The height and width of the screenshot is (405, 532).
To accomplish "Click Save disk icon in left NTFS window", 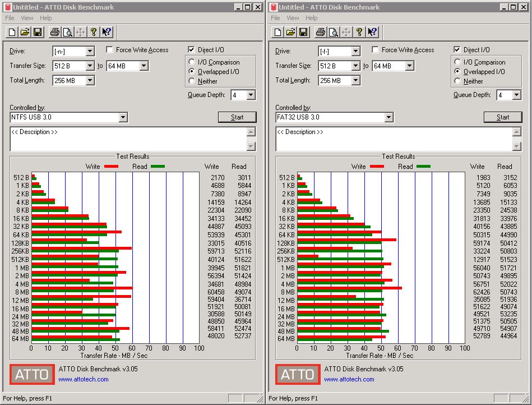I will (38, 32).
